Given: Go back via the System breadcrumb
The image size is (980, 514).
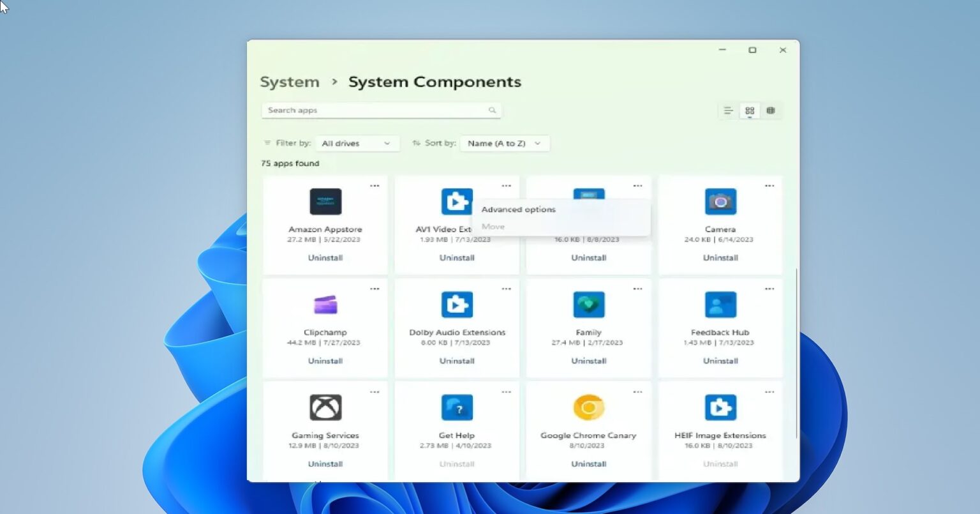Looking at the screenshot, I should (290, 82).
